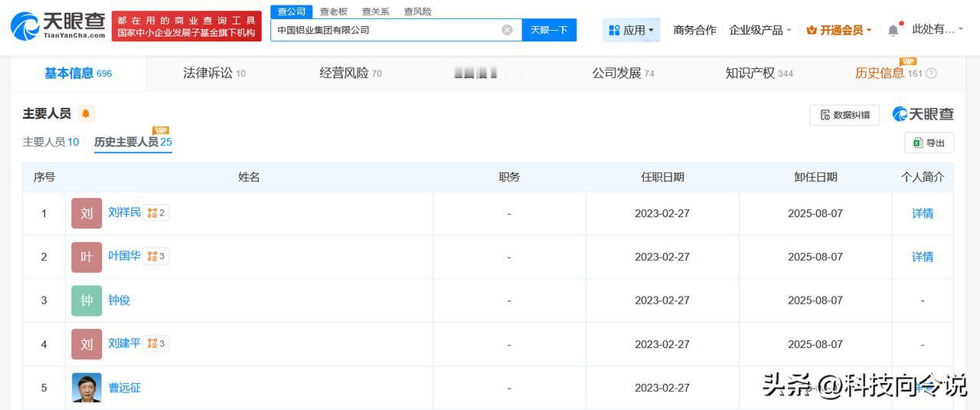Expand the 企业级产品 dropdown

pos(760,30)
